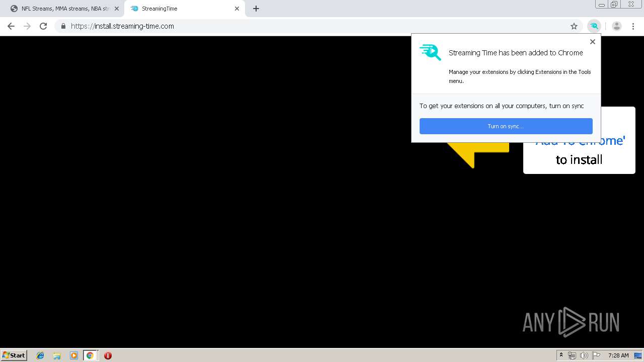
Task: Click the Streaming Time logo in popup
Action: [x=430, y=52]
